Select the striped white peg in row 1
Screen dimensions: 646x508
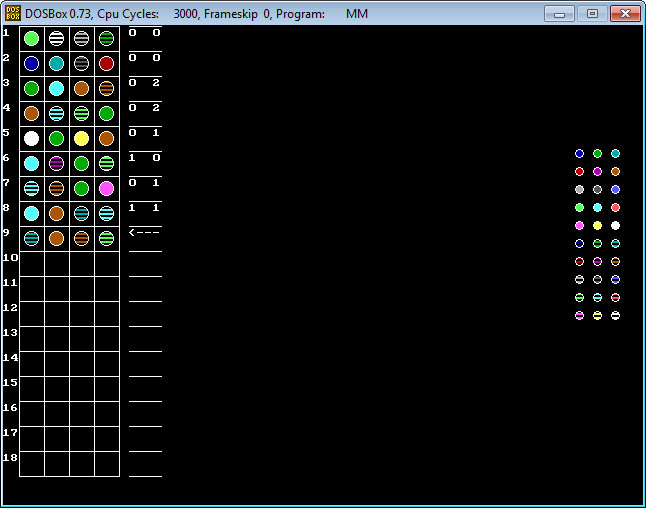tap(57, 38)
